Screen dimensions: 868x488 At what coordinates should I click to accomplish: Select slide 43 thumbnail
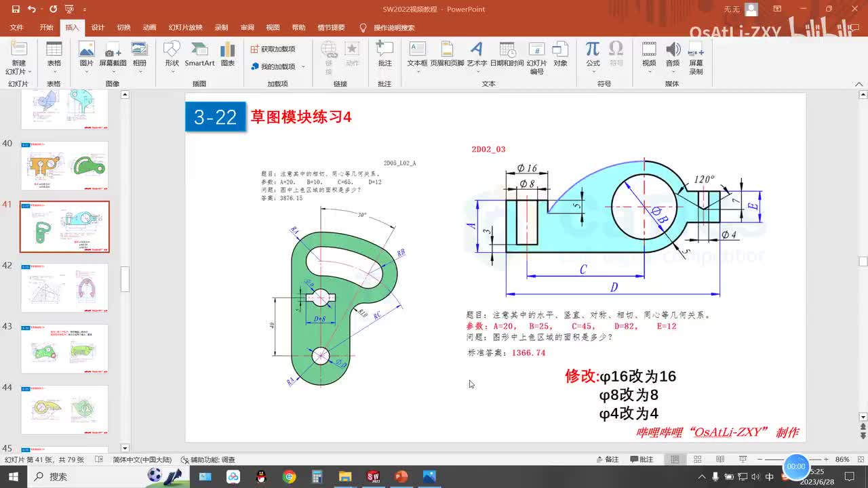pos(64,348)
